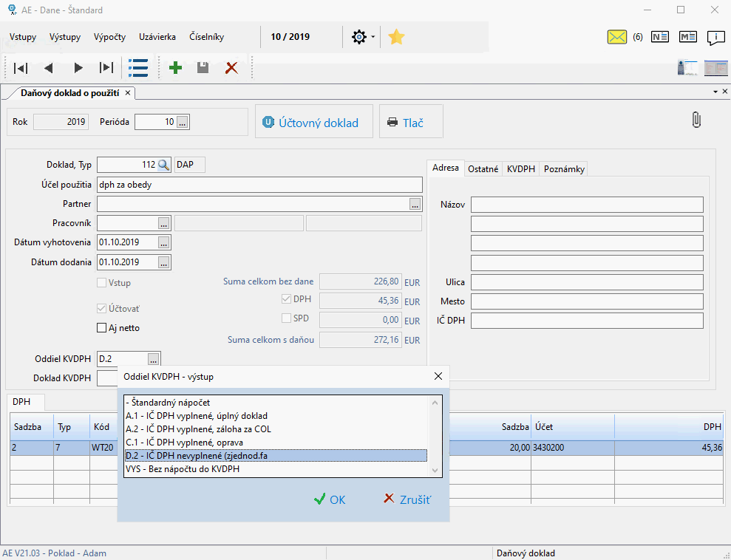Open the settings gear menu
This screenshot has width=731, height=560.
pos(359,37)
